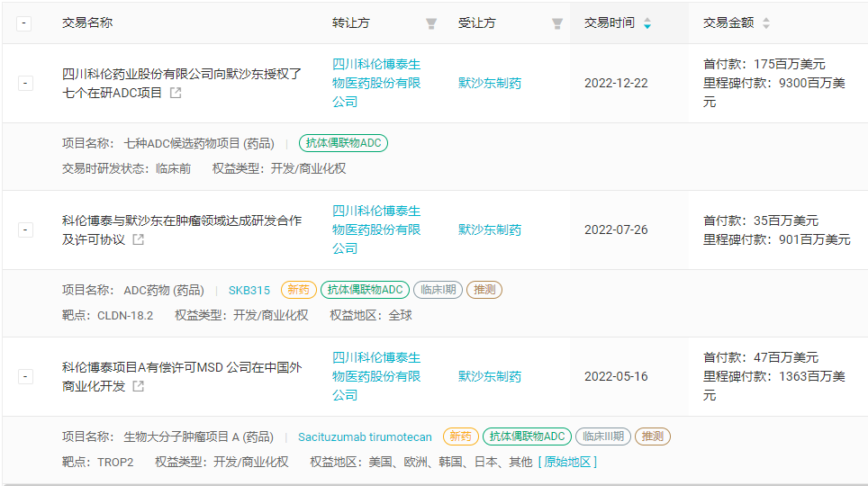Open 默沙东制药 link in 2022-12-22 row
This screenshot has height=486, width=868.
(490, 83)
